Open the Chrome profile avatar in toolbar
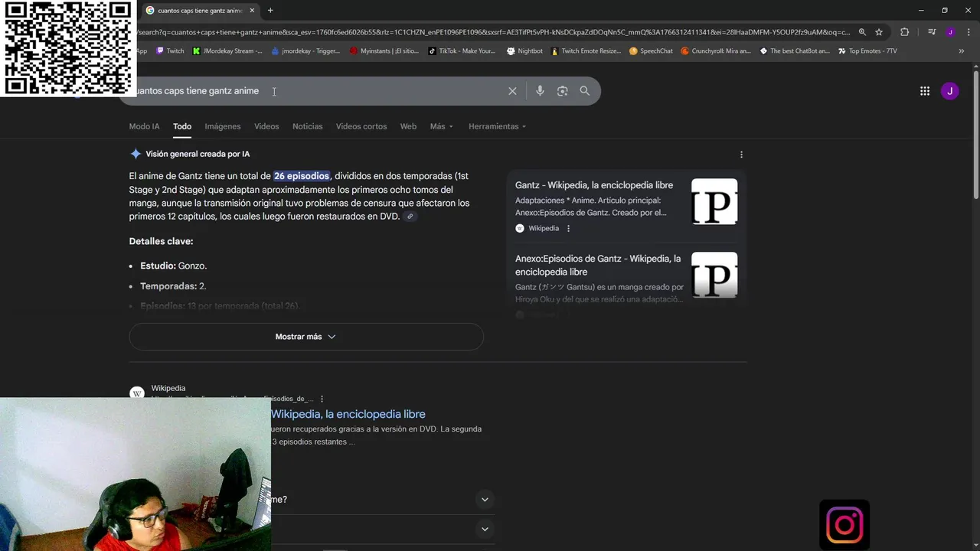 click(x=950, y=32)
